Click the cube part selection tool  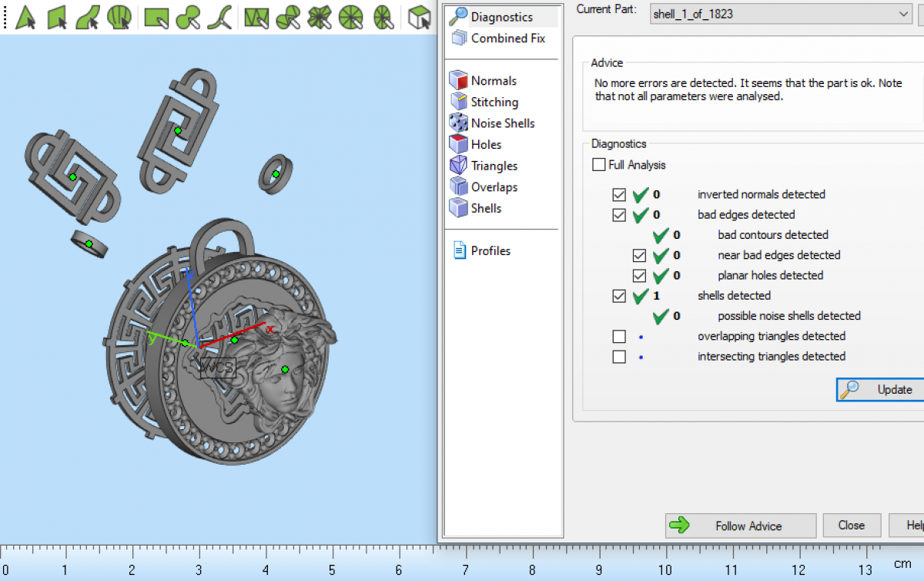tap(419, 17)
